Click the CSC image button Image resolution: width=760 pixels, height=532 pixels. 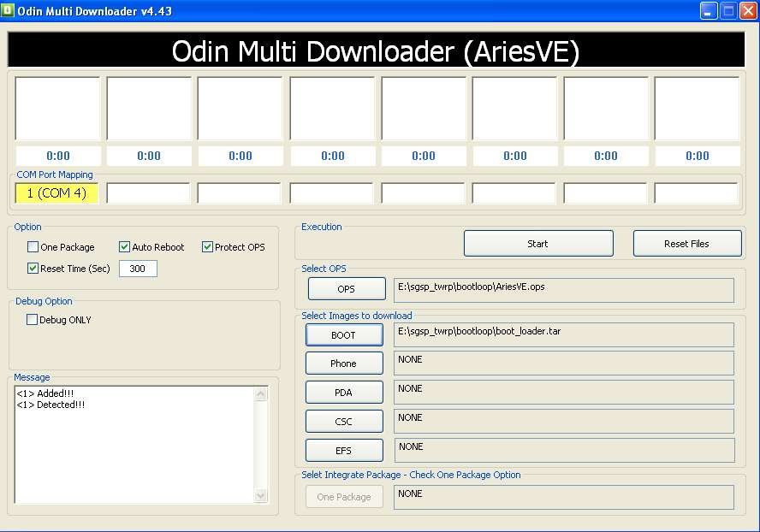point(344,422)
